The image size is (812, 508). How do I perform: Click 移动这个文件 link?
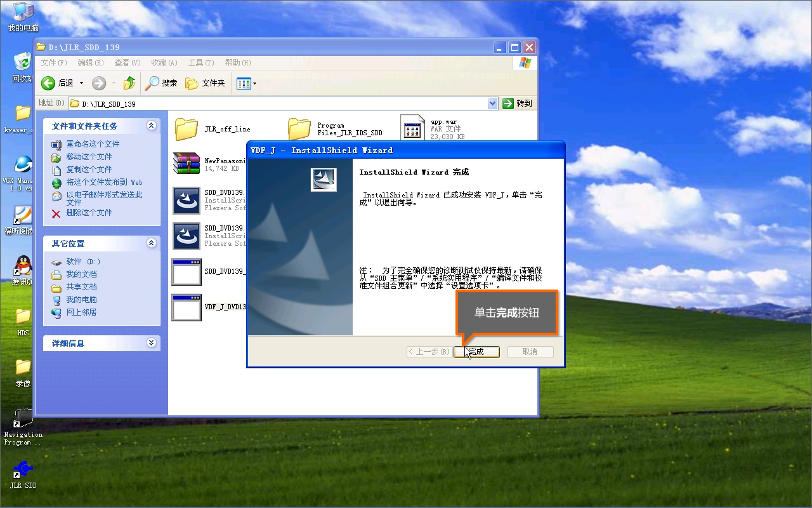[89, 157]
